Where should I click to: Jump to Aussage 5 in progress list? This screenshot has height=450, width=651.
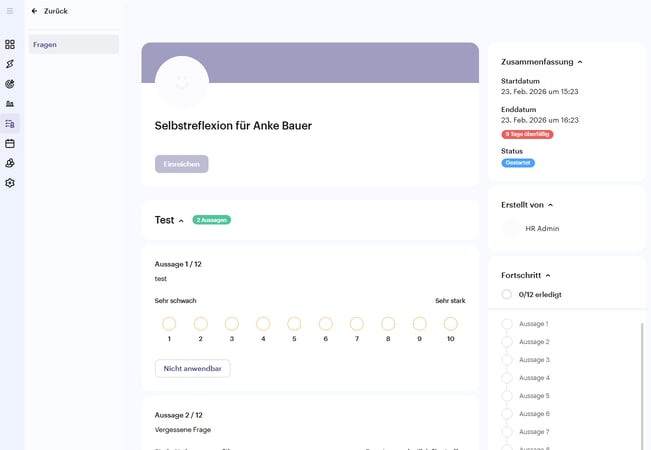pos(534,396)
